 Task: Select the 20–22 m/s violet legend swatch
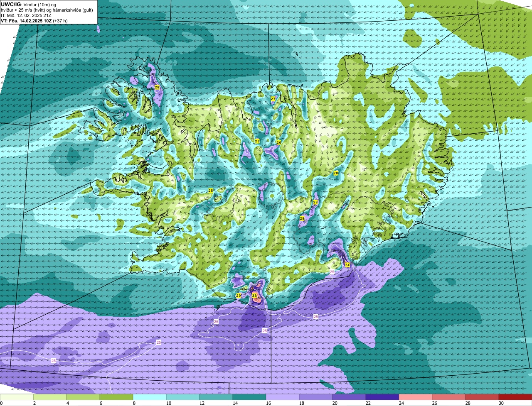tap(349, 397)
